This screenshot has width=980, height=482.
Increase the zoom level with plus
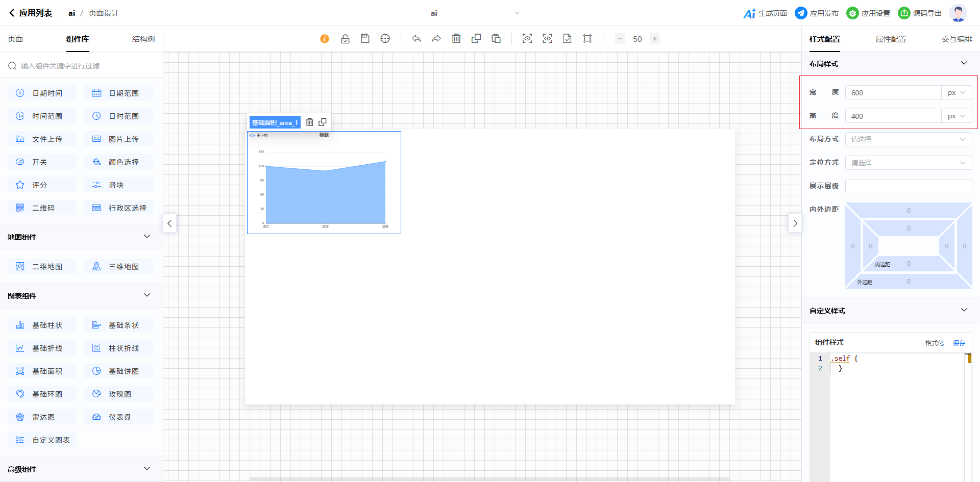654,39
